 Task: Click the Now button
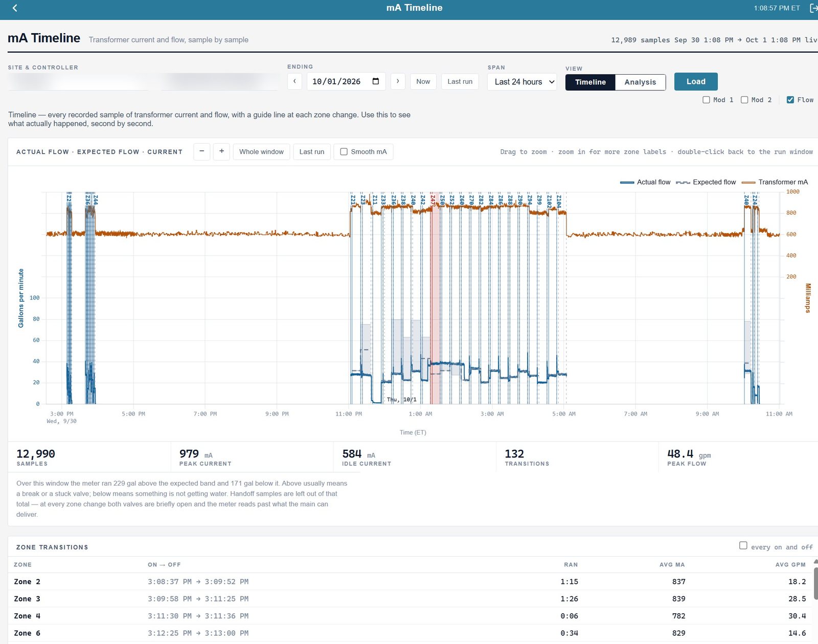tap(423, 81)
